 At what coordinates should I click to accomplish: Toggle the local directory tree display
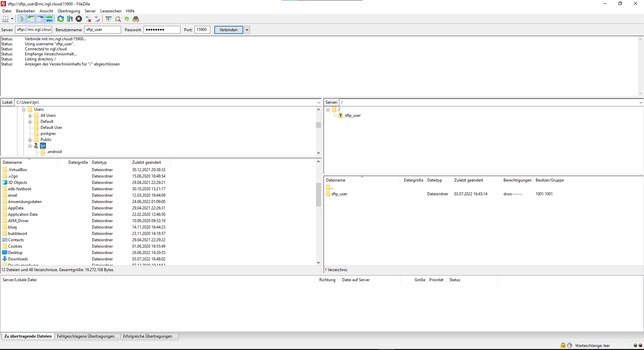click(31, 19)
